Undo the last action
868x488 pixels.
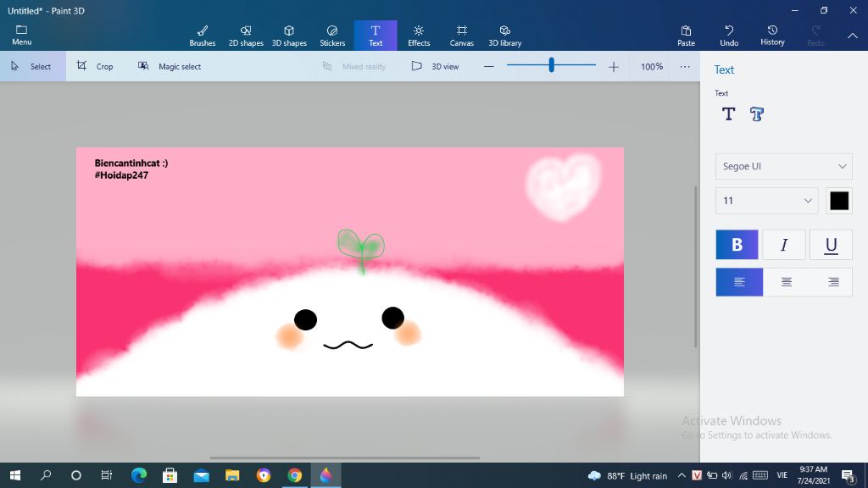pyautogui.click(x=729, y=36)
